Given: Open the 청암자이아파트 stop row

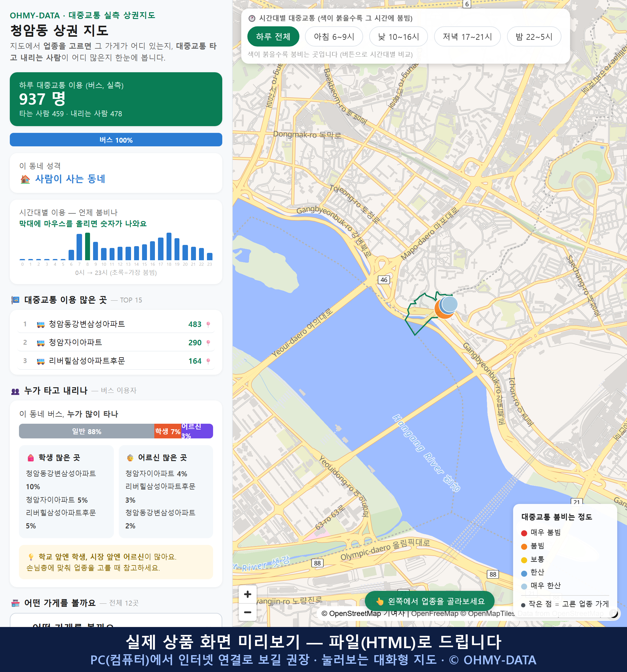Looking at the screenshot, I should tap(116, 342).
